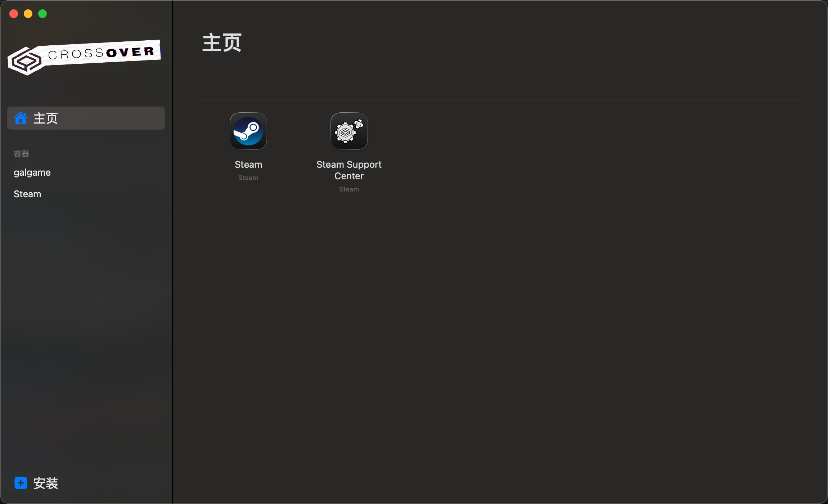Close the CrossOver window with red button
This screenshot has width=828, height=504.
tap(14, 14)
